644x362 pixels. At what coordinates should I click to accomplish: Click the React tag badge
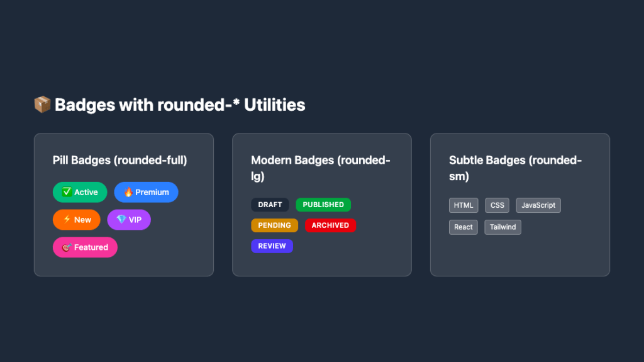click(x=464, y=227)
